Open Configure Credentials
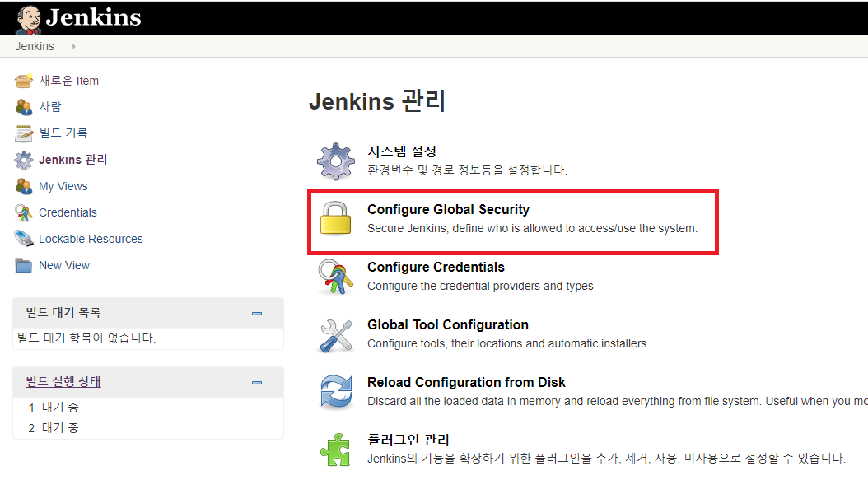The height and width of the screenshot is (480, 868). [x=436, y=267]
